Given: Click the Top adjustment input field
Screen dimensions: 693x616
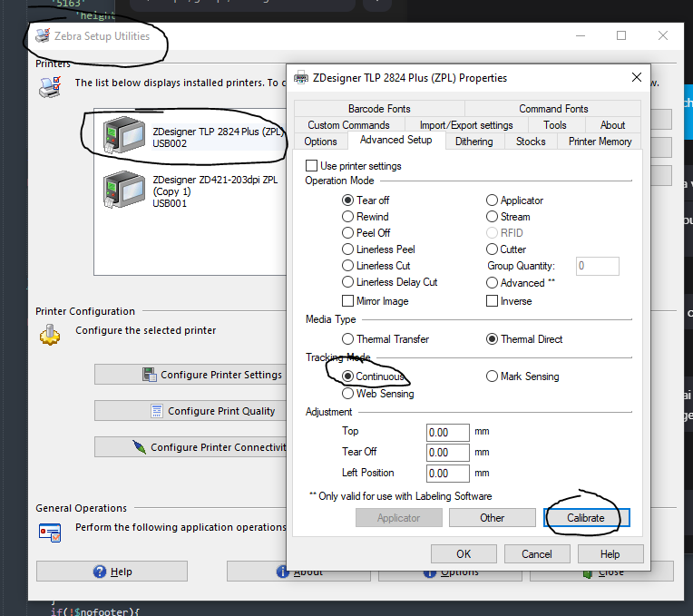Looking at the screenshot, I should (x=447, y=432).
